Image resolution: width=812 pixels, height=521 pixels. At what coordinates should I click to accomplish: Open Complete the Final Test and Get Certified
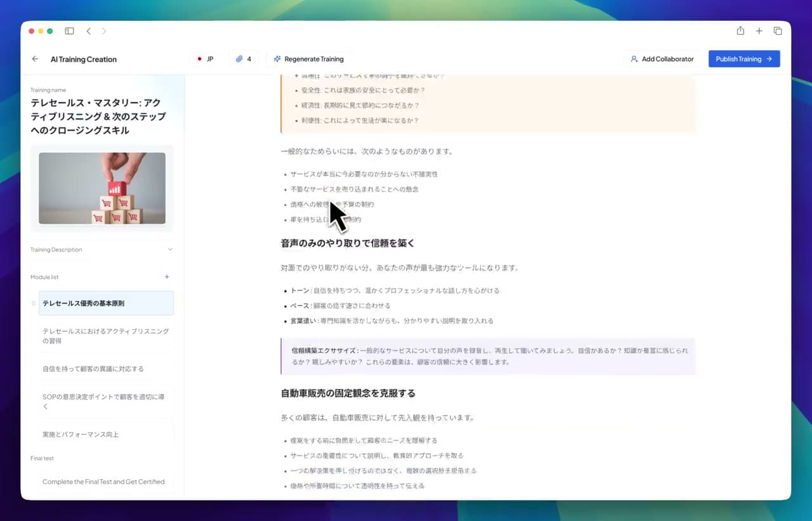click(x=106, y=482)
